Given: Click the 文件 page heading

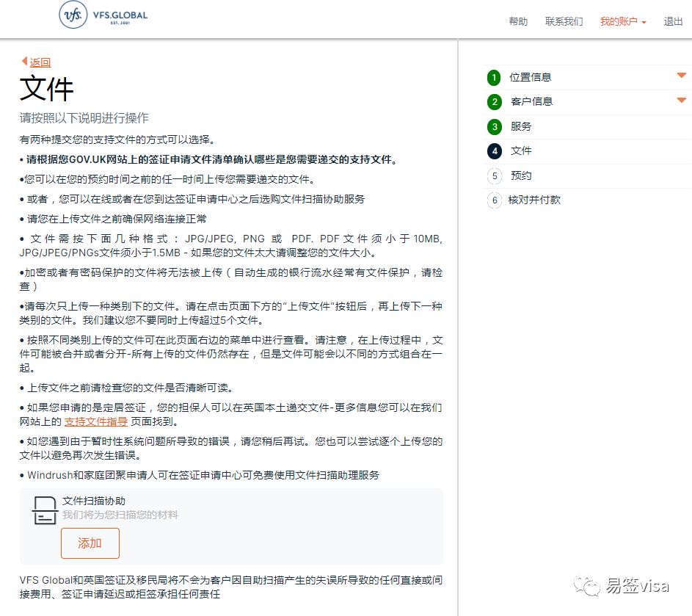Looking at the screenshot, I should (x=46, y=89).
